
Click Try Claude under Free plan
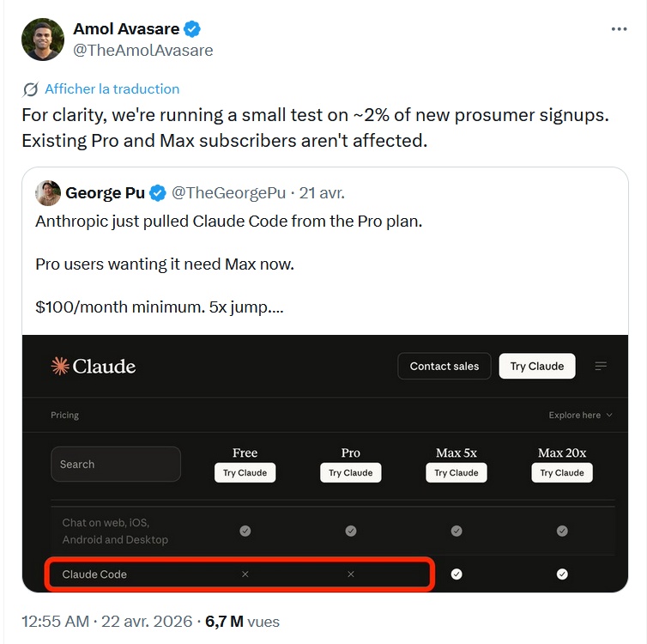(x=245, y=473)
